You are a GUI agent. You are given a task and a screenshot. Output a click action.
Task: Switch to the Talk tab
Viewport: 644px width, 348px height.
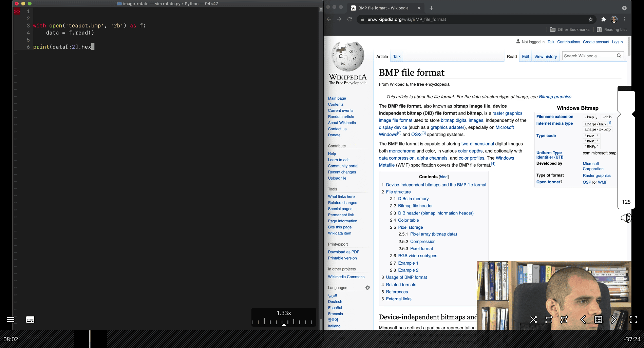point(397,57)
